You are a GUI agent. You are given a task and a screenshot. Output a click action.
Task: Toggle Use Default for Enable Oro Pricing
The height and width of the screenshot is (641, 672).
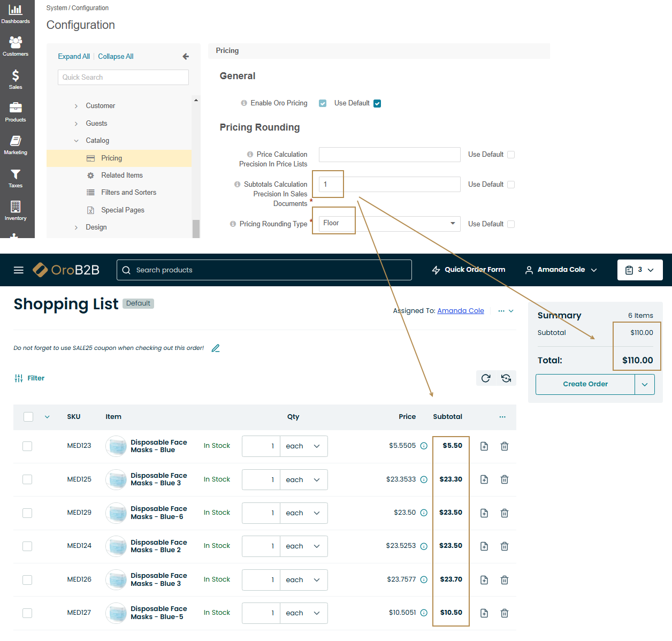(x=377, y=103)
